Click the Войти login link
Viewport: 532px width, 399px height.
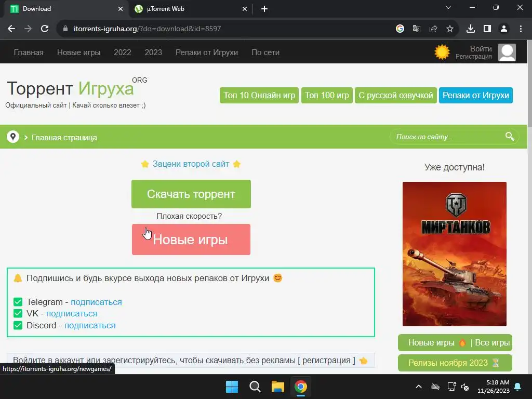pyautogui.click(x=481, y=48)
